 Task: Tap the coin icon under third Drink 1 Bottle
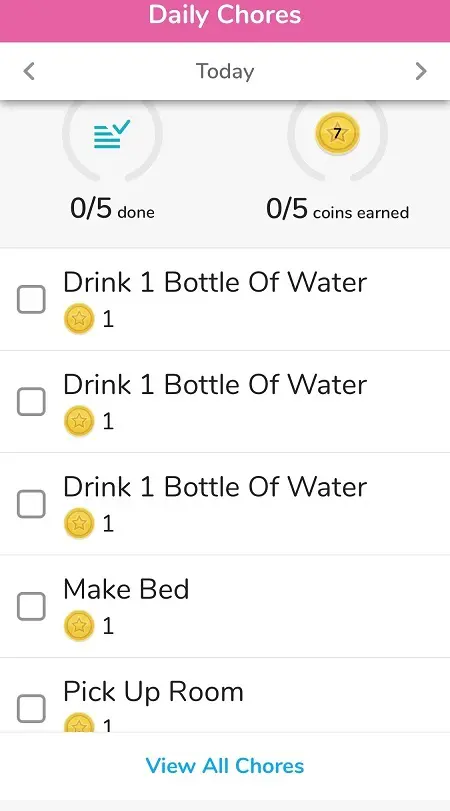click(79, 523)
